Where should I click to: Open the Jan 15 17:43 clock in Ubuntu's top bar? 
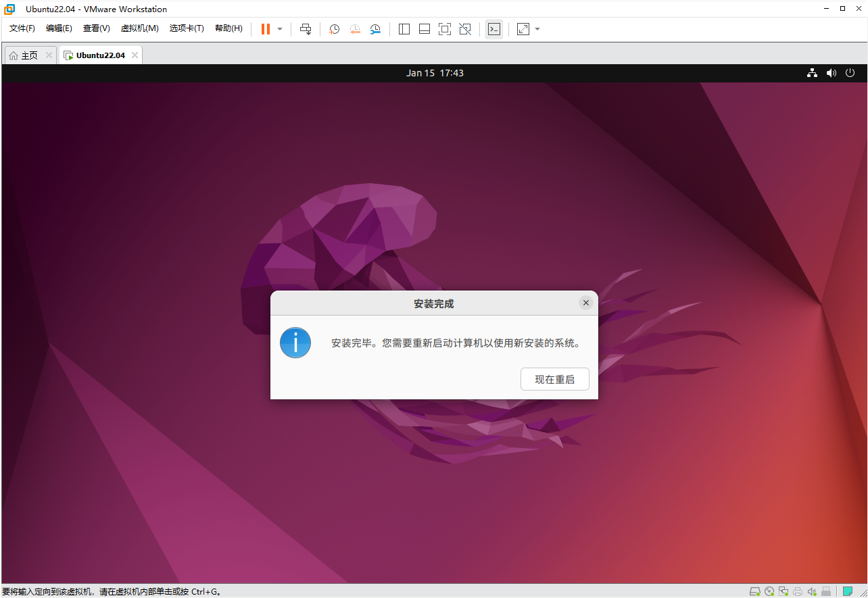coord(435,73)
